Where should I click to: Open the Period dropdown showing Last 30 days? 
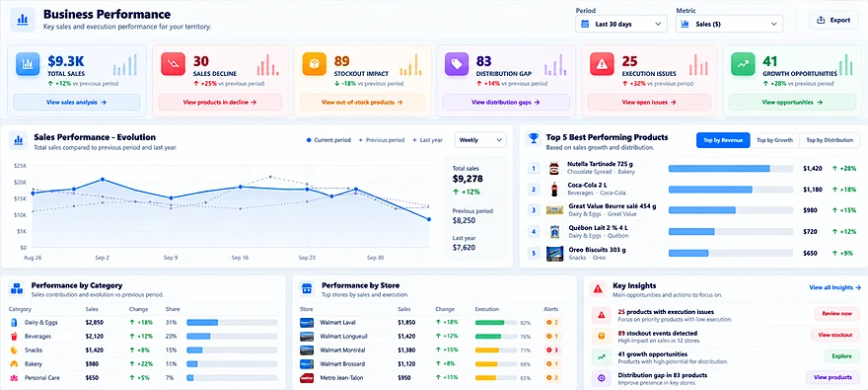[621, 24]
